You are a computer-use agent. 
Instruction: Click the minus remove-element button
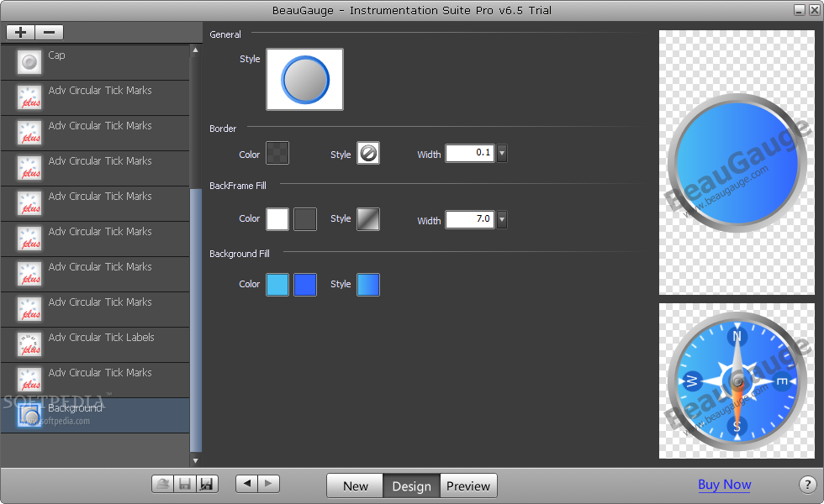(50, 33)
